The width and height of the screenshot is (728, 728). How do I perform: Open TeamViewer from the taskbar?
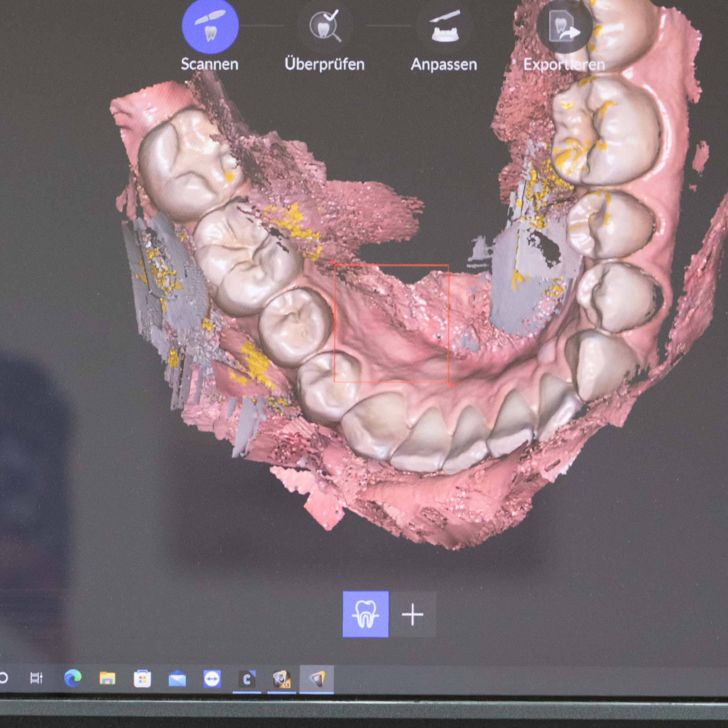[x=212, y=679]
